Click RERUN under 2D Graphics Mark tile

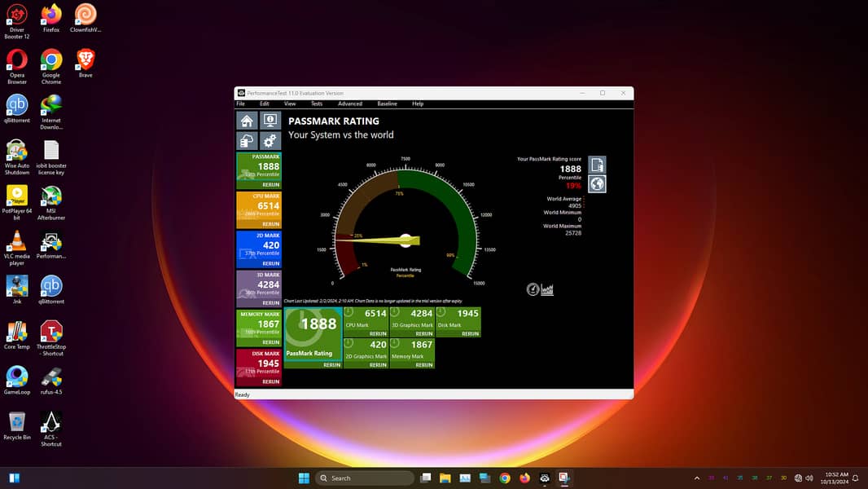pos(378,365)
